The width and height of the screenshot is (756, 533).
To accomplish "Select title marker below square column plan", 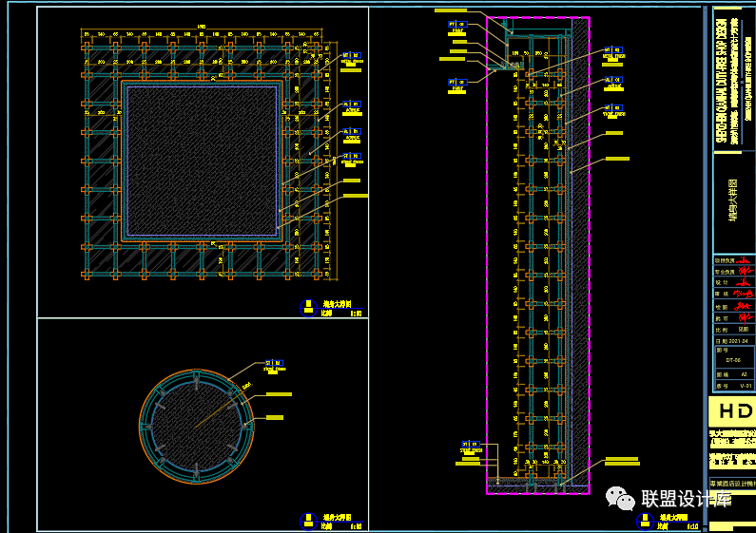I will click(307, 308).
